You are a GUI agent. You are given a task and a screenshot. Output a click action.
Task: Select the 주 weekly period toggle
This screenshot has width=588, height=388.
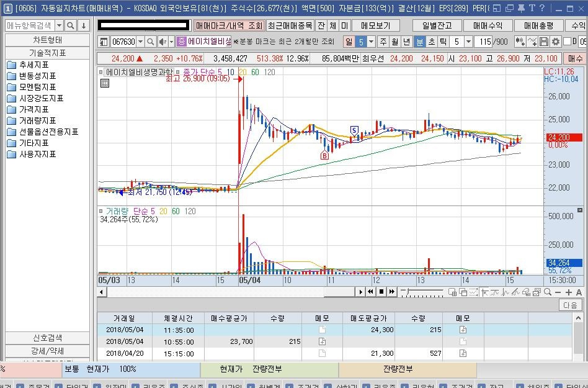click(383, 42)
